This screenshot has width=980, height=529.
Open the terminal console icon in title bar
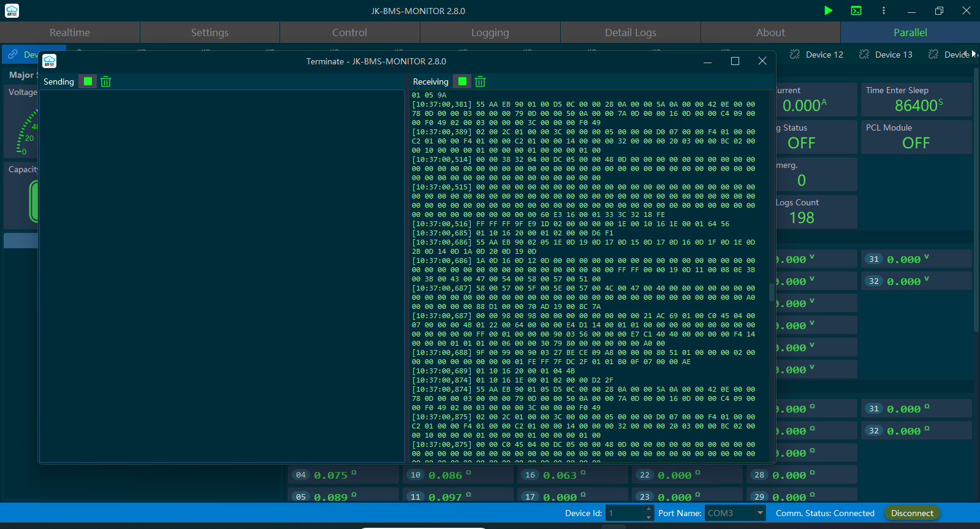point(856,10)
